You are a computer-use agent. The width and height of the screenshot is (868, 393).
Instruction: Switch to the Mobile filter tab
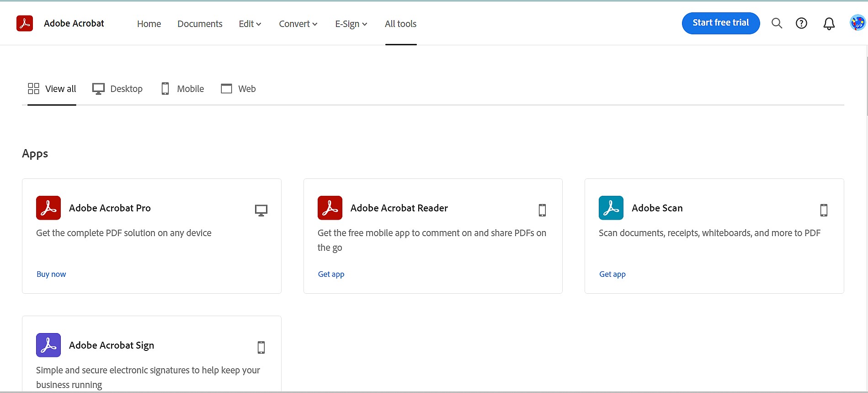(183, 89)
